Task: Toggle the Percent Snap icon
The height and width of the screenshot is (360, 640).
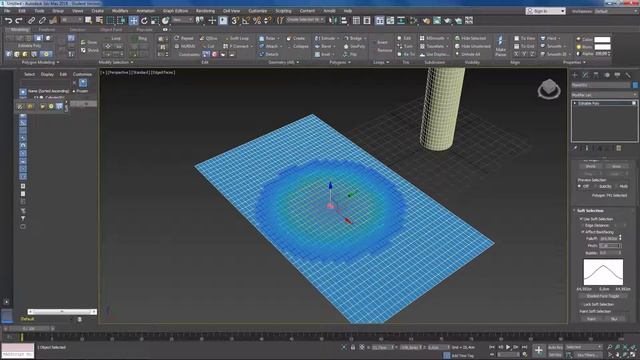Action: coord(257,20)
